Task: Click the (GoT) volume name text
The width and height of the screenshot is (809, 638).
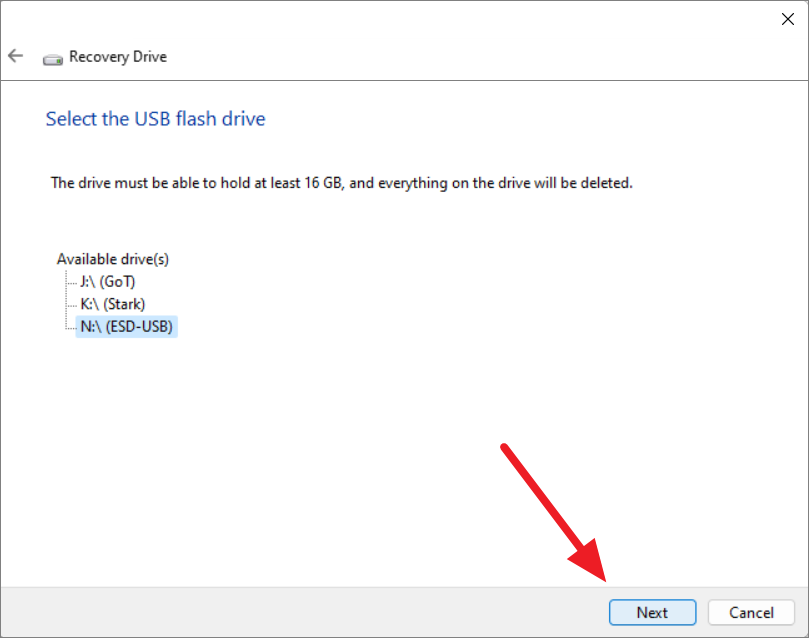Action: click(x=118, y=282)
